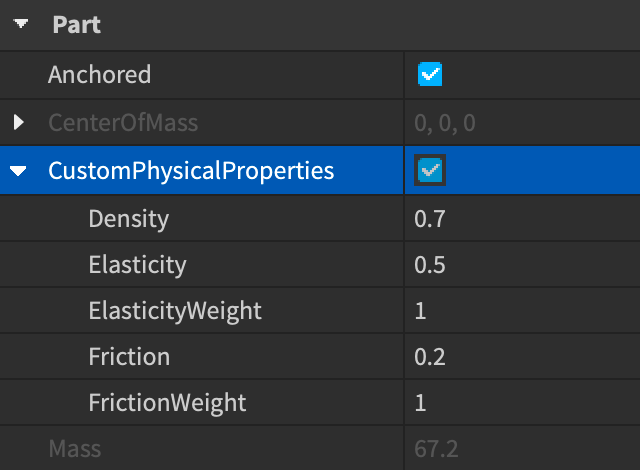640x470 pixels.
Task: Click the Density property label
Action: [x=128, y=218]
